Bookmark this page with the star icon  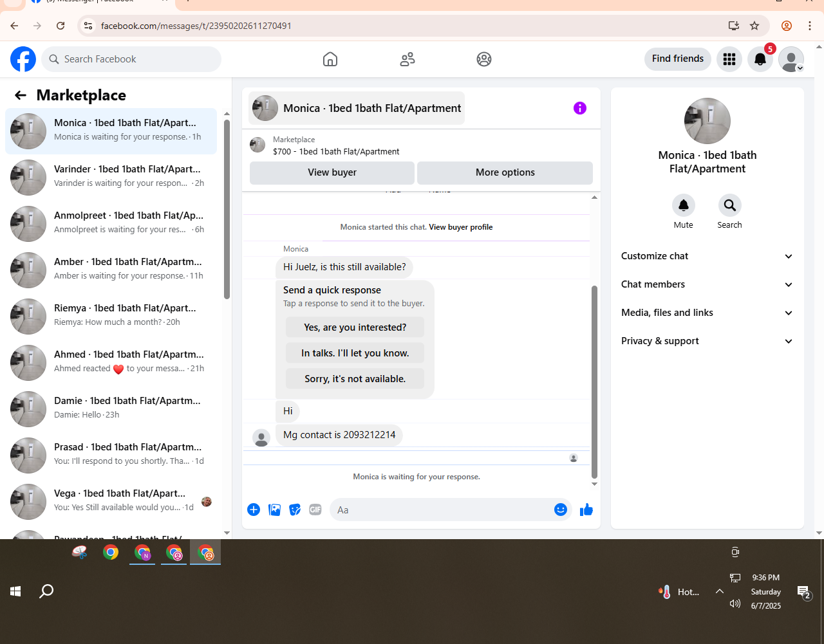tap(754, 26)
